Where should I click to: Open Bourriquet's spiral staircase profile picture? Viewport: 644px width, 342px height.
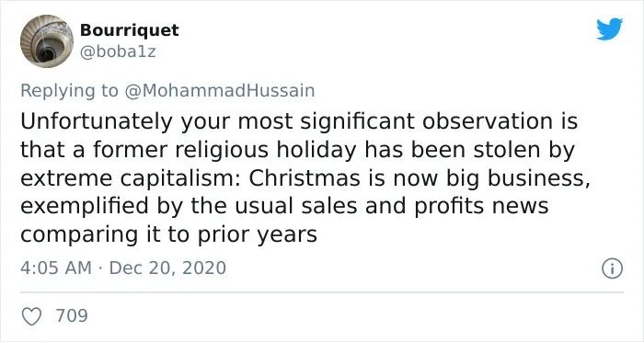click(47, 41)
